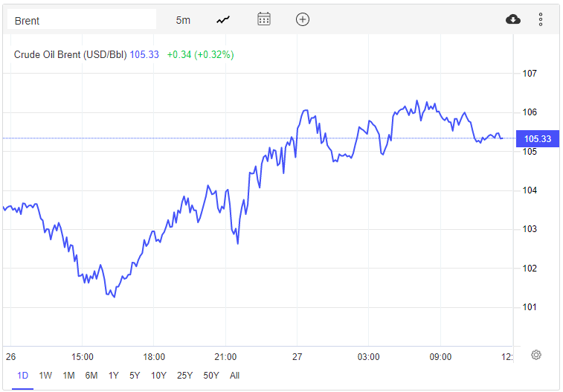Open the calendar date range picker
The width and height of the screenshot is (563, 392).
(x=264, y=19)
